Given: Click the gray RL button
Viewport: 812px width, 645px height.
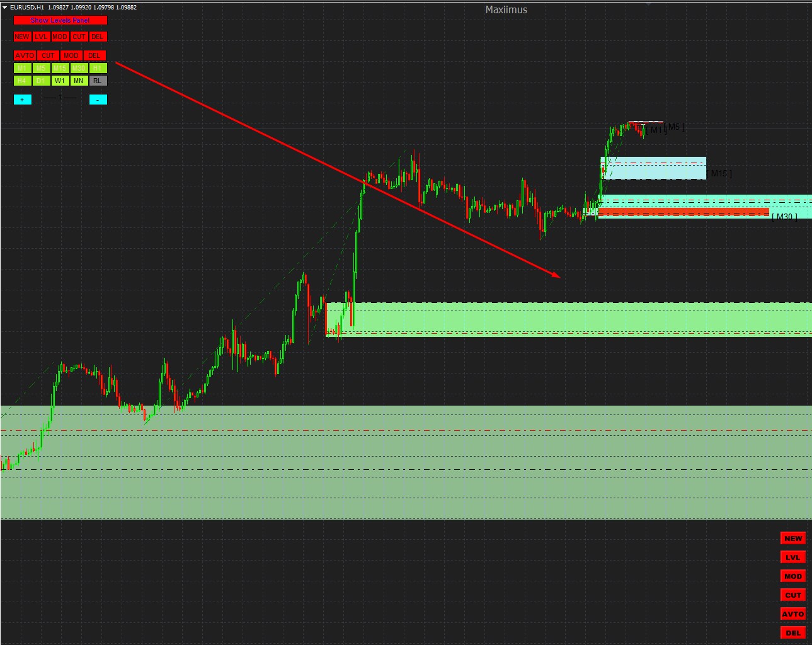Looking at the screenshot, I should tap(97, 81).
